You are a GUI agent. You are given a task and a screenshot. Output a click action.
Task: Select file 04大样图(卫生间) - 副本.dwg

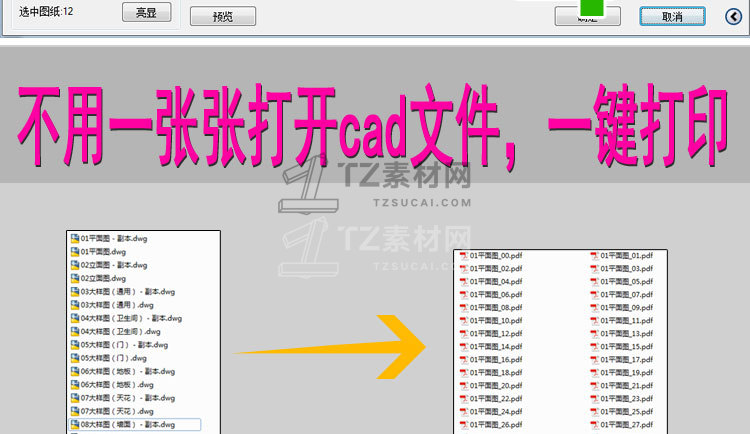[x=126, y=318]
